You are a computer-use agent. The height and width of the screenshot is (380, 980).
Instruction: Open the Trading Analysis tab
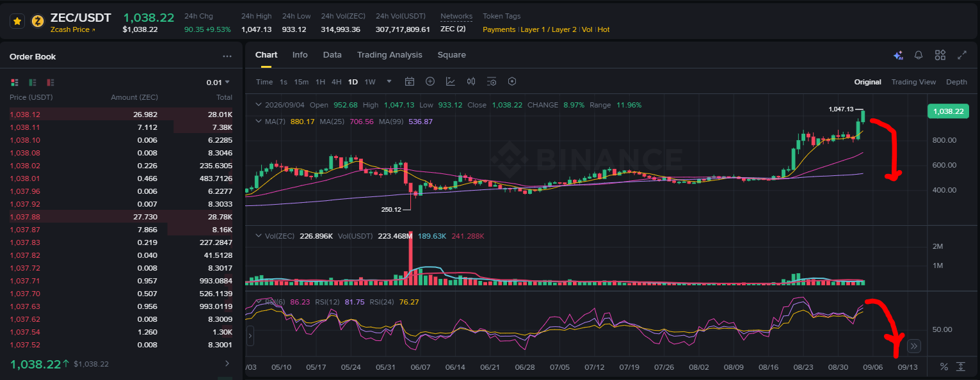(390, 55)
